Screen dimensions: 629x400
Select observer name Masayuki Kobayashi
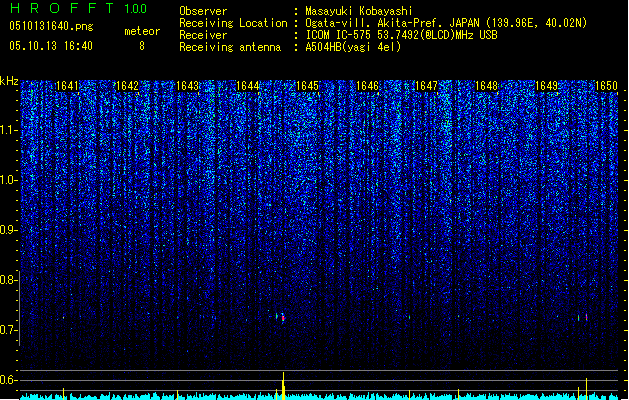click(x=359, y=11)
